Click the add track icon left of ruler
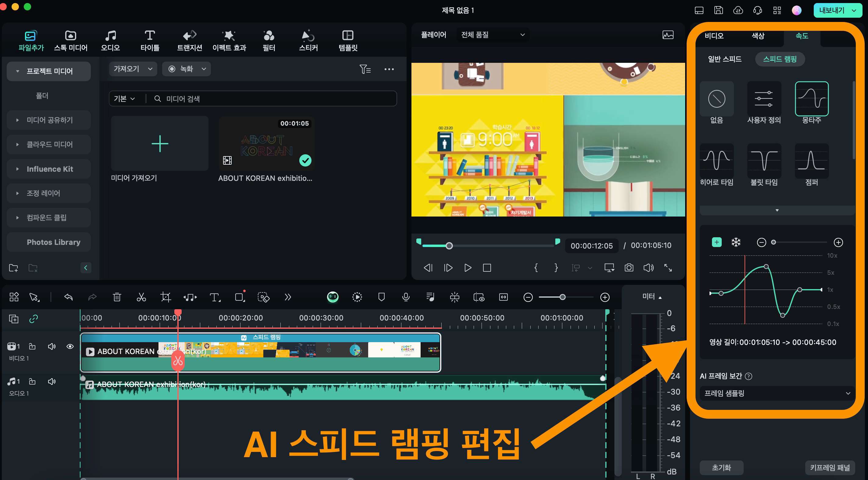This screenshot has width=868, height=480. click(14, 319)
